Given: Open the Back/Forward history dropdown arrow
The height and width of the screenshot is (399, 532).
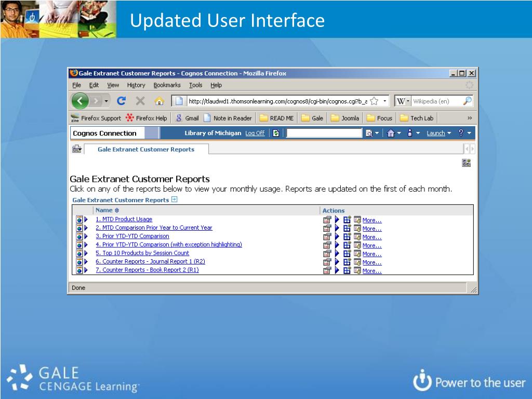Looking at the screenshot, I should pyautogui.click(x=106, y=101).
